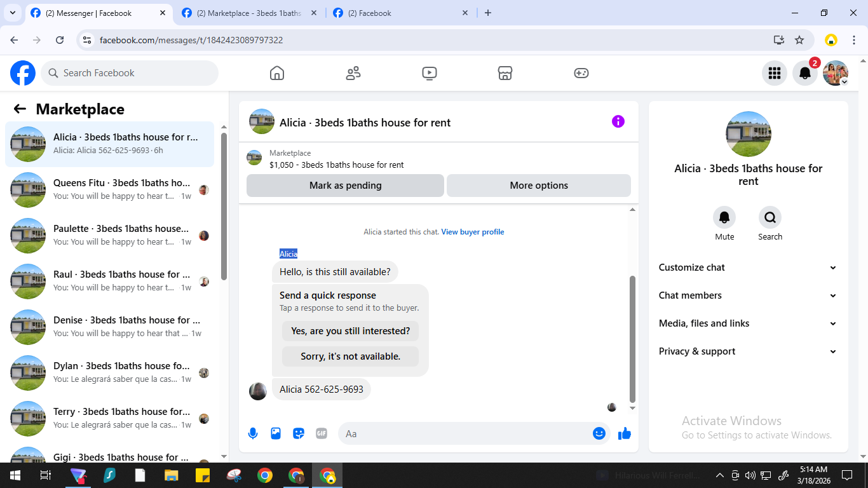
Task: Mute this chat with bell icon
Action: click(724, 218)
